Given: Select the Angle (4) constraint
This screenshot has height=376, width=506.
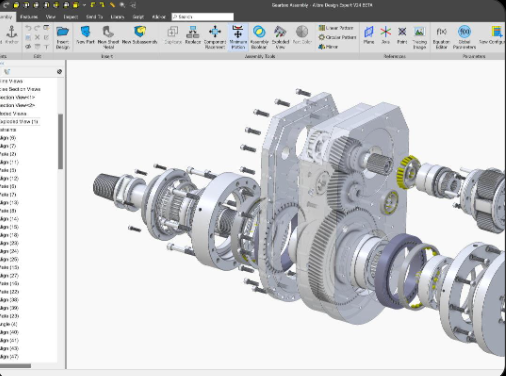Looking at the screenshot, I should tap(9, 324).
